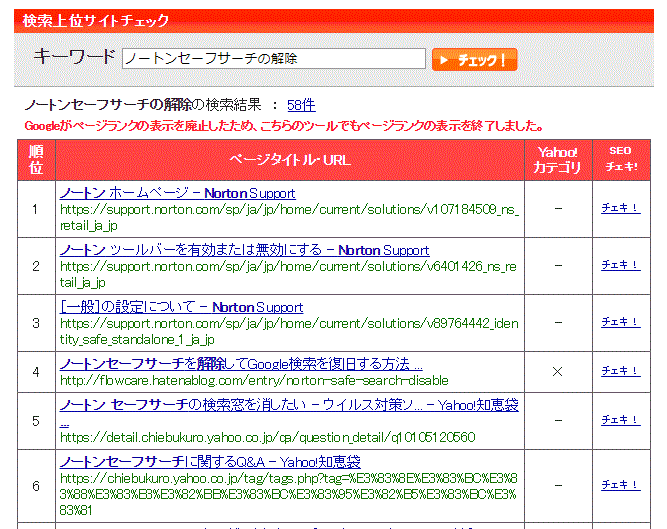Click SEO チェキ! link in rank 1 row
The width and height of the screenshot is (667, 529).
pyautogui.click(x=621, y=208)
